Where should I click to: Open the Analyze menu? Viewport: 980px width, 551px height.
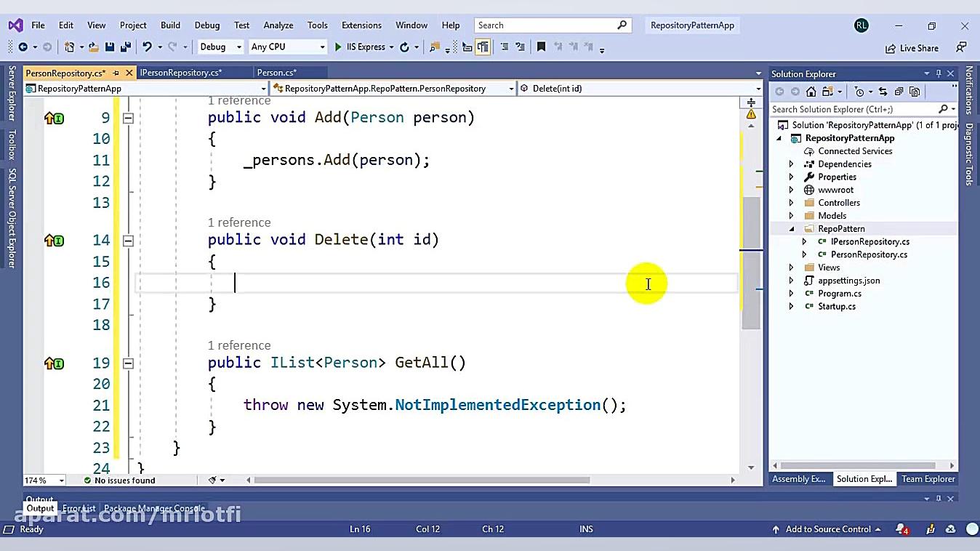[x=278, y=25]
